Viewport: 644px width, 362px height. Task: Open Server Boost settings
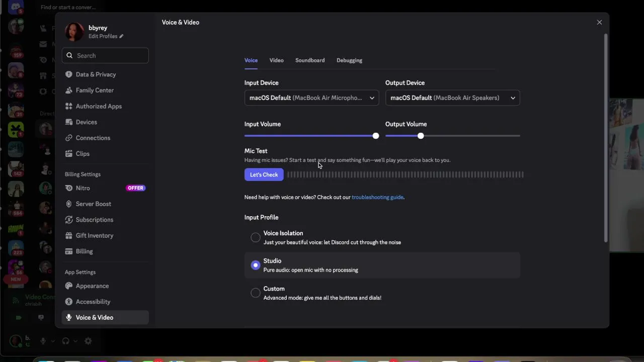[105, 204]
